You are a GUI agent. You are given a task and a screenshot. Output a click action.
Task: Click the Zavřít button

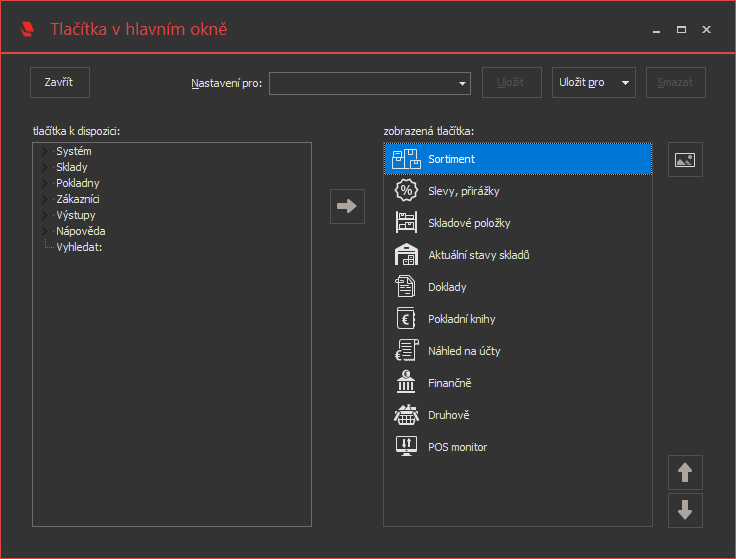tap(60, 82)
